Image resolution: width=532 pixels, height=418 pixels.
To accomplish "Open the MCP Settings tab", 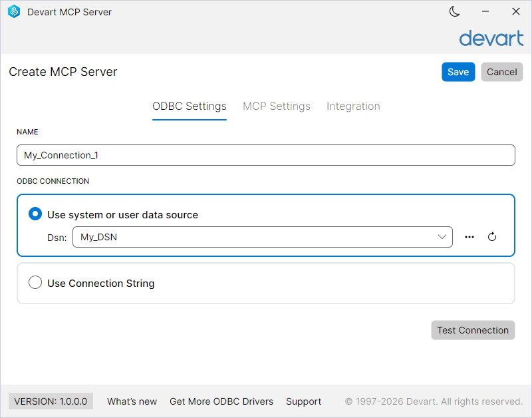I will coord(277,106).
